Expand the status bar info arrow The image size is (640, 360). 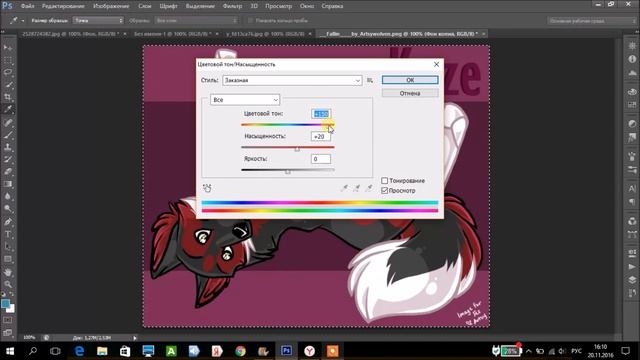tap(135, 338)
